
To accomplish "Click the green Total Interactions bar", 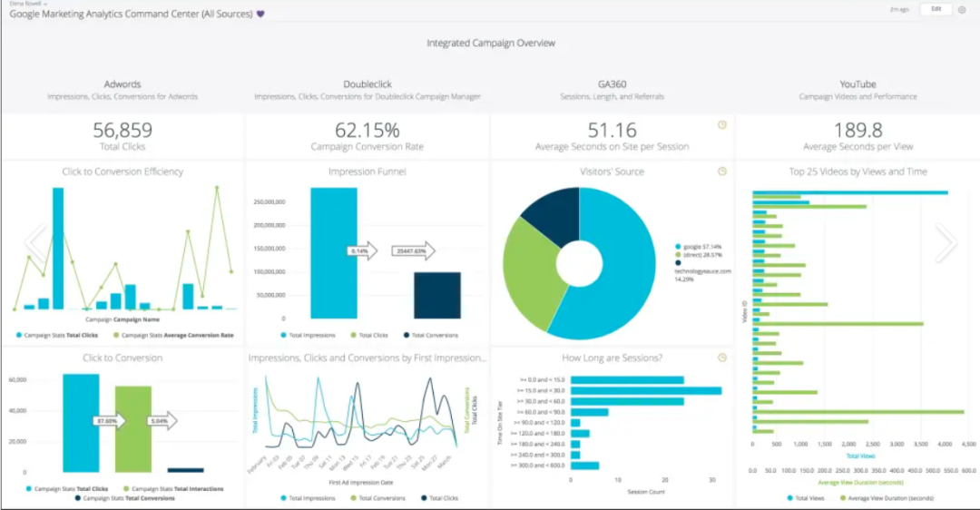I will pos(133,429).
